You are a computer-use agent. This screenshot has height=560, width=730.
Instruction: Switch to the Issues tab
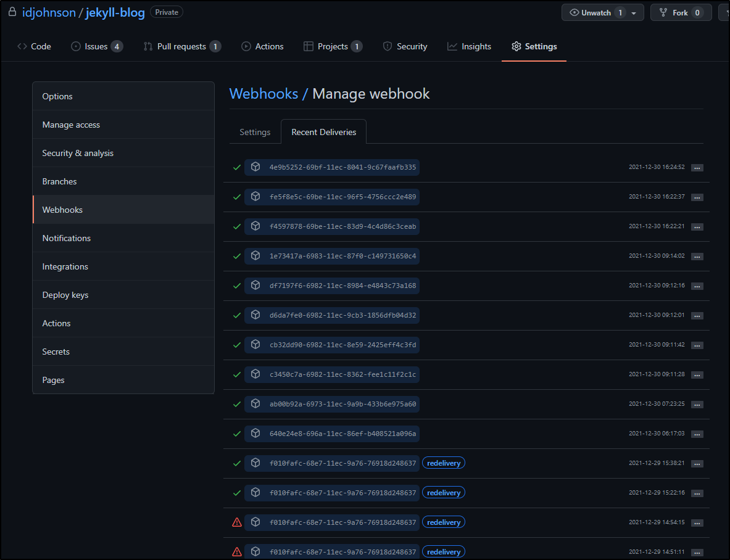(x=97, y=46)
